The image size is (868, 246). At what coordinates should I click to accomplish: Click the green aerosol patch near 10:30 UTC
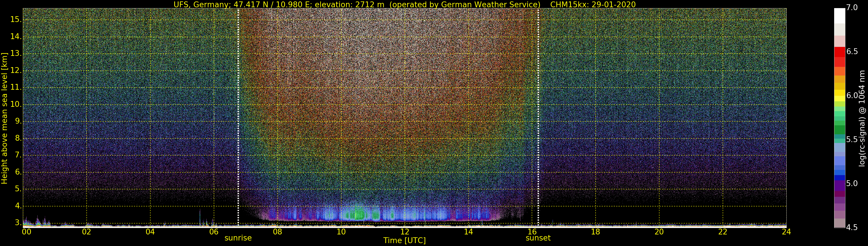[358, 214]
